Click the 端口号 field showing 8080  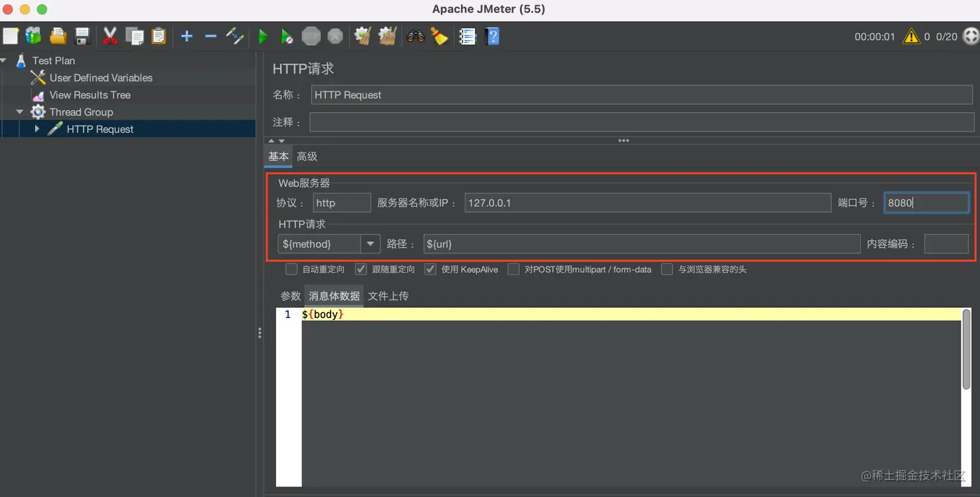tap(927, 203)
